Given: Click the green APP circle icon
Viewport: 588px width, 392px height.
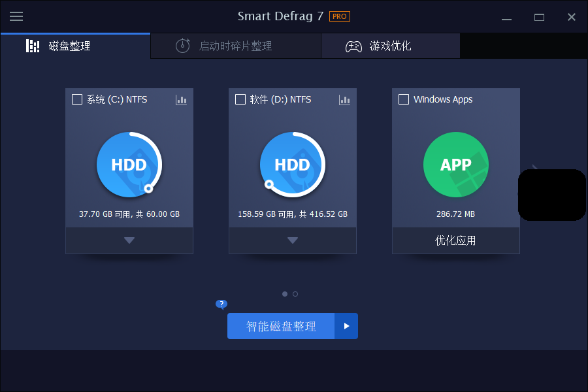Looking at the screenshot, I should (x=455, y=165).
